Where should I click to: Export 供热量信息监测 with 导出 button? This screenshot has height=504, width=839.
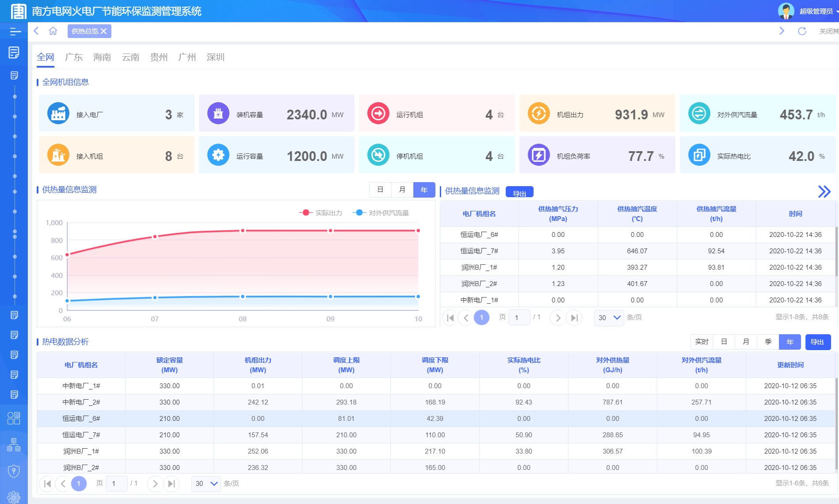click(x=519, y=193)
